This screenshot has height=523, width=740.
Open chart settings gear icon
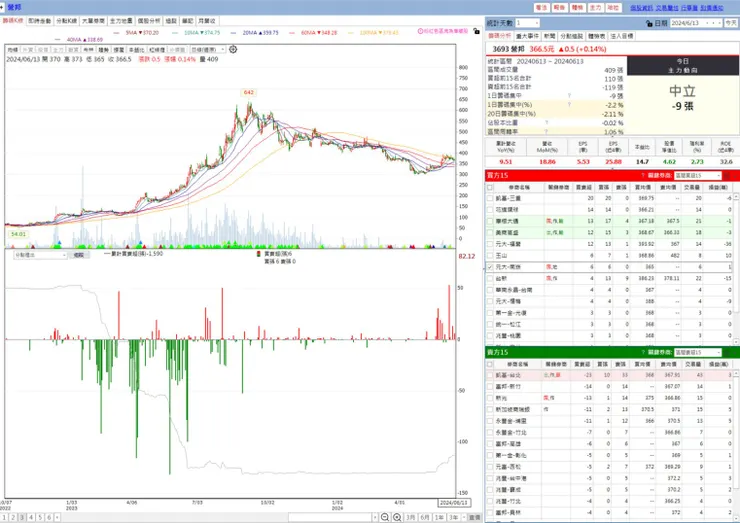coord(233,49)
